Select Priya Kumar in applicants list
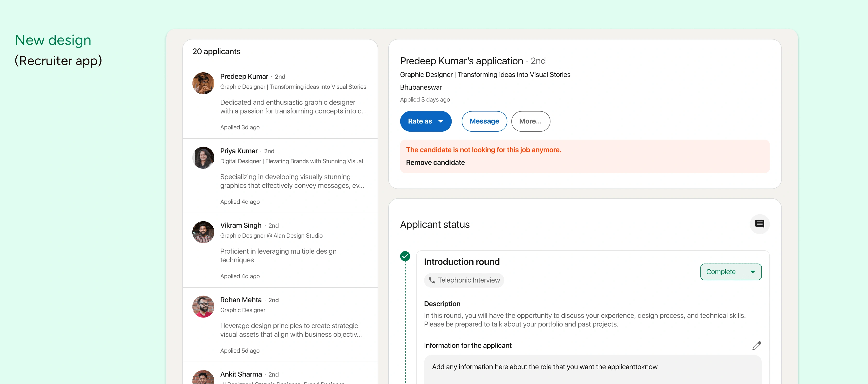Image resolution: width=868 pixels, height=384 pixels. click(280, 176)
